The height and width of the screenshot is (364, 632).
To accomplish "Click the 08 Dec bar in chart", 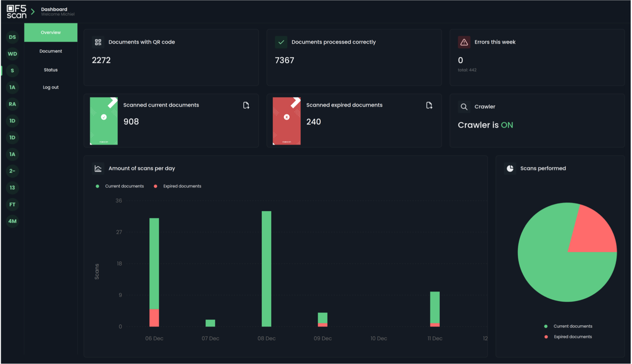I will [x=267, y=269].
